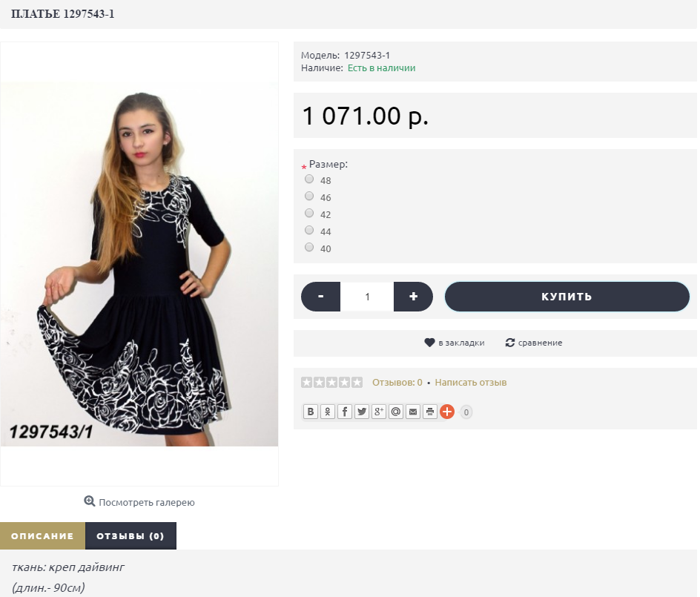Screen dimensions: 700x597
Task: Rate the product with five stars
Action: click(357, 382)
